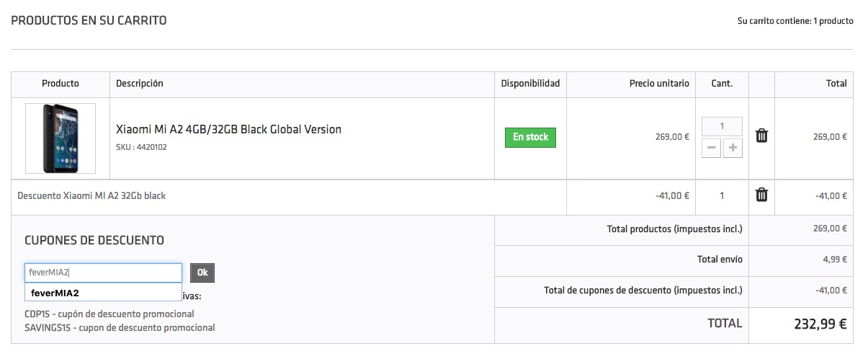This screenshot has height=359, width=868.
Task: Select the CDP15 promotional coupon
Action: (109, 314)
